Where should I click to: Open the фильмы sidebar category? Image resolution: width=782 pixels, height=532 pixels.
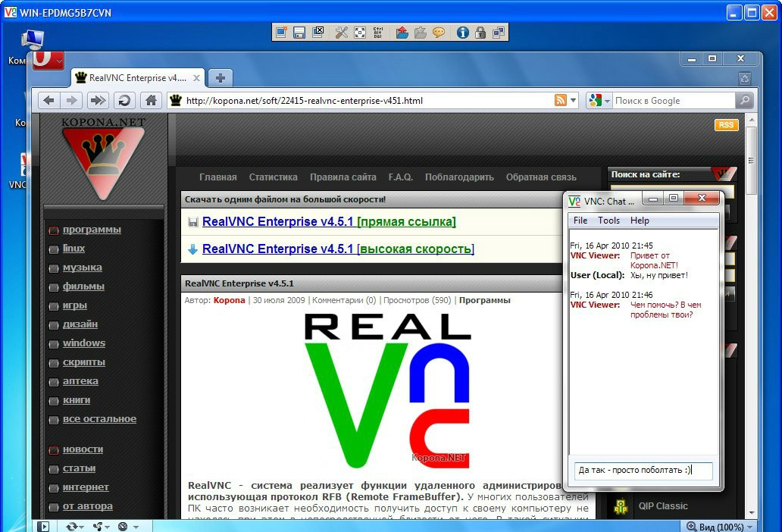coord(83,286)
